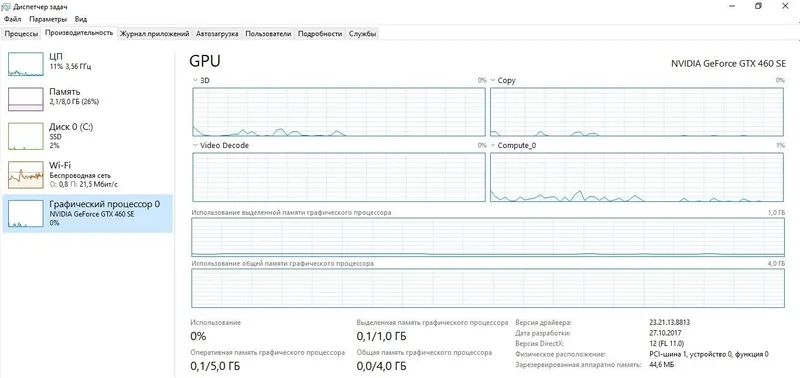Switch to Журнал приложений tab
Viewport: 800px width, 378px height.
point(155,34)
